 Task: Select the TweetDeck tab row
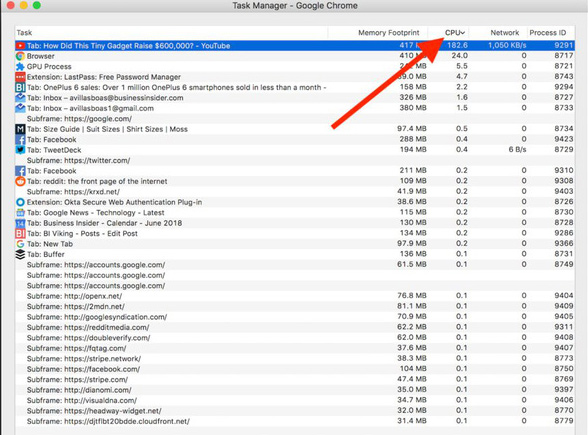[x=295, y=150]
